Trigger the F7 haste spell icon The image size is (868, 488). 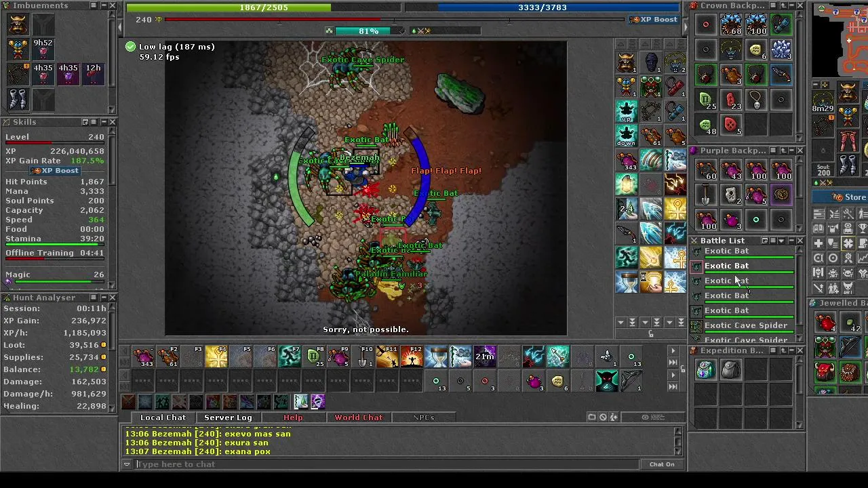290,357
